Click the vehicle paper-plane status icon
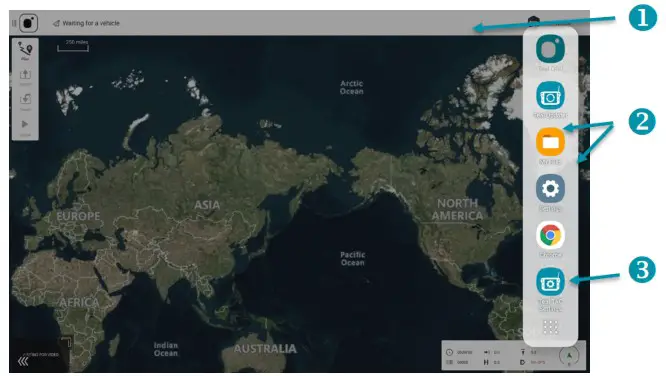 pyautogui.click(x=56, y=23)
